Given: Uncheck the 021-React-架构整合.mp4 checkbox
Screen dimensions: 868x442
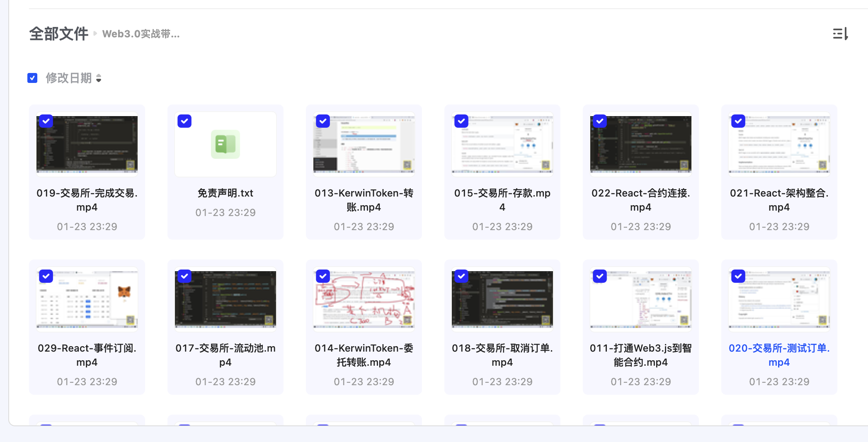Looking at the screenshot, I should 738,121.
